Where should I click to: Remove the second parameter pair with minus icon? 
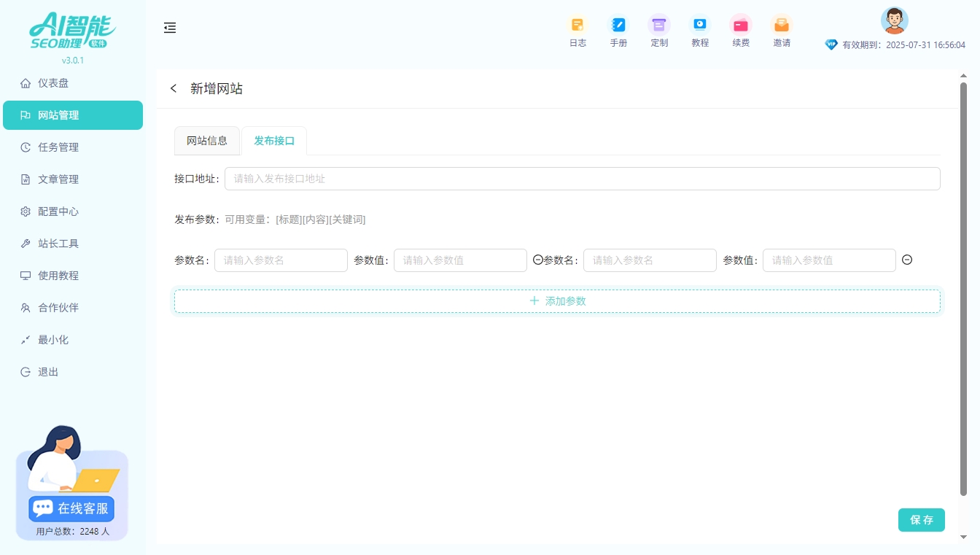[906, 260]
